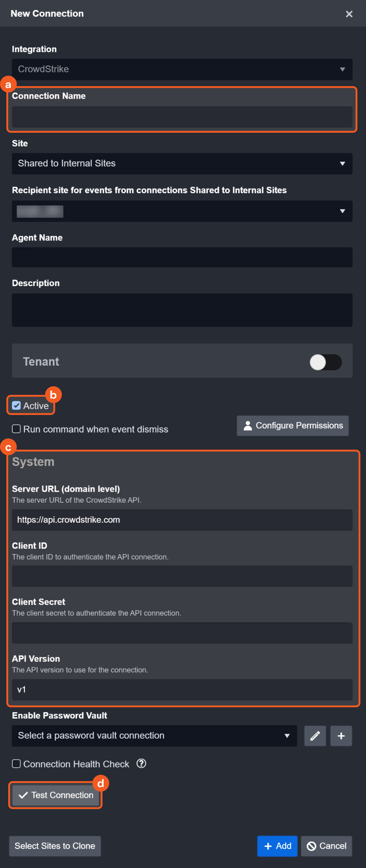Cancel the new connection
The height and width of the screenshot is (868, 366).
(x=326, y=846)
